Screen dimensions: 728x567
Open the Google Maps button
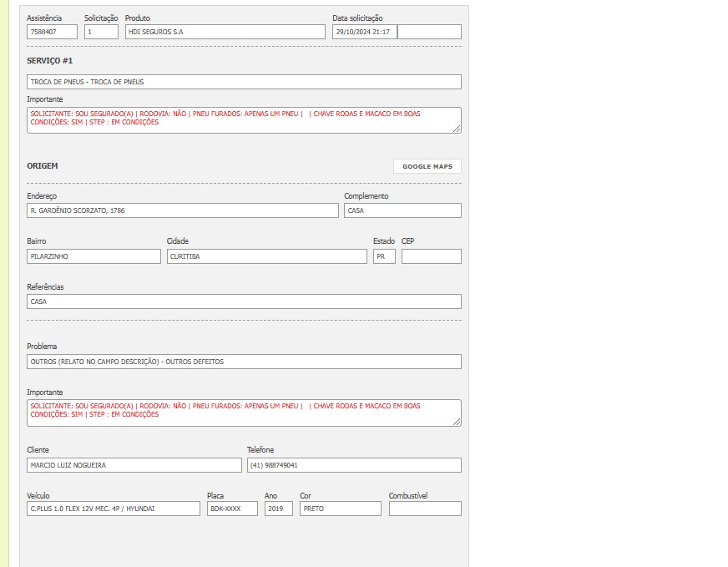[427, 166]
